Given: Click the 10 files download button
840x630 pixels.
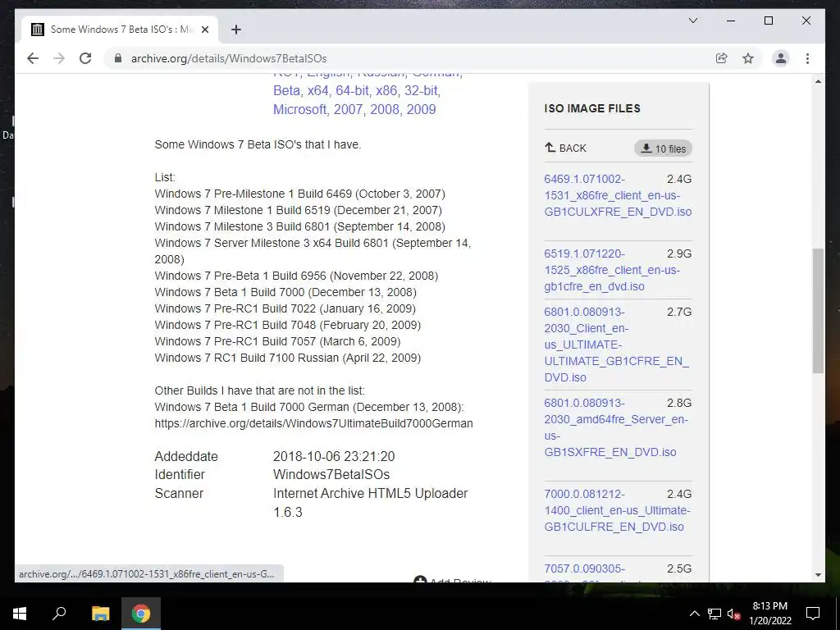Looking at the screenshot, I should point(663,148).
